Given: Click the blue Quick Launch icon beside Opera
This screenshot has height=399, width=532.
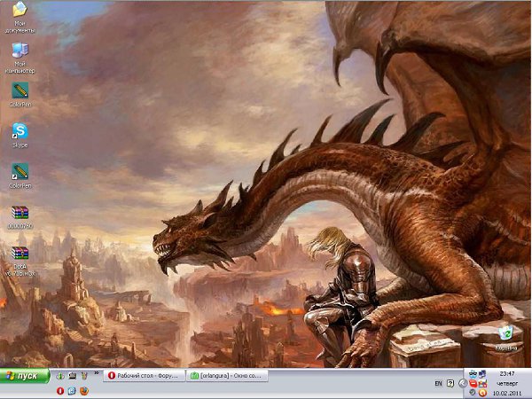Looking at the screenshot, I should tap(72, 390).
